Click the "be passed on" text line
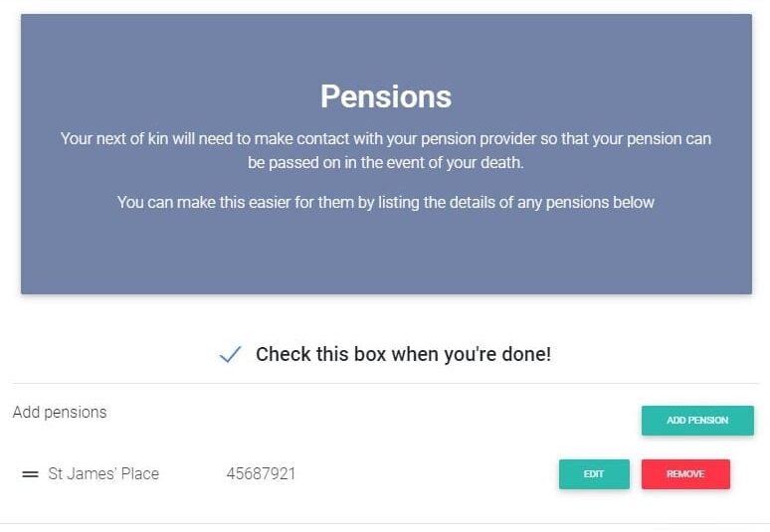 coord(385,162)
